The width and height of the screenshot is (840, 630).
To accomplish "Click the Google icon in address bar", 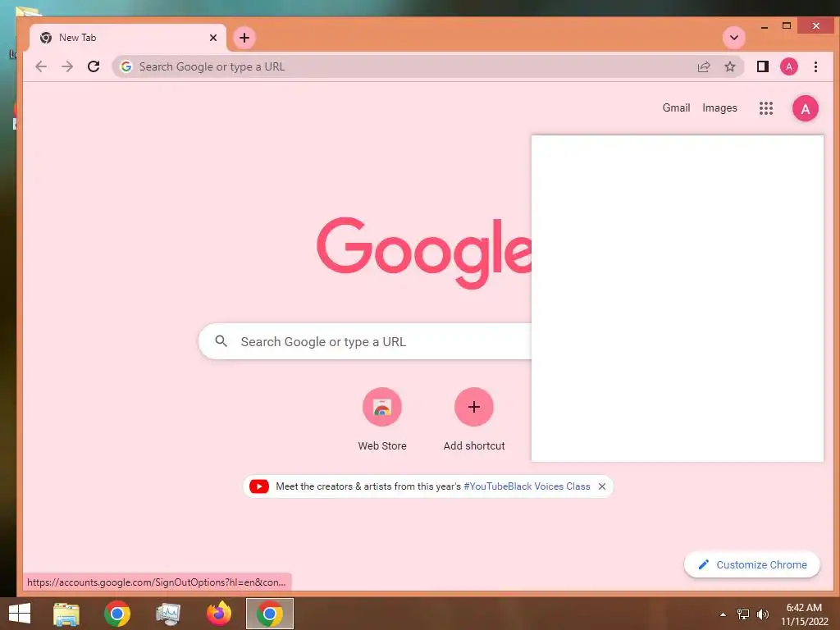I will tap(126, 66).
